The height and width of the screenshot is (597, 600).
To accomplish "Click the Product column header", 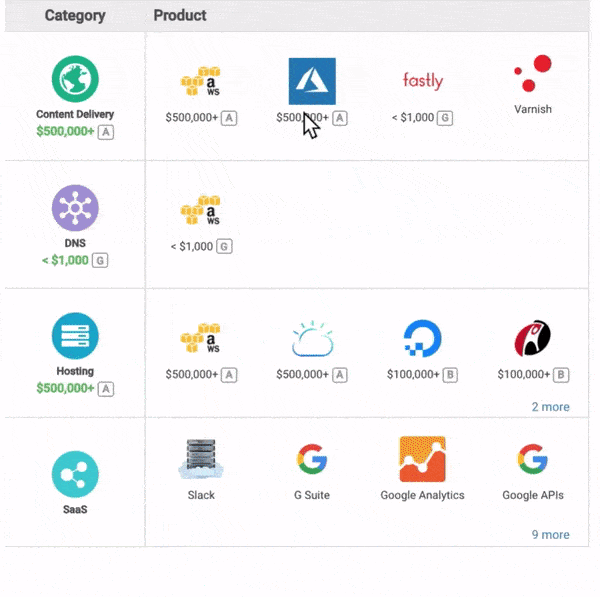I will point(180,16).
